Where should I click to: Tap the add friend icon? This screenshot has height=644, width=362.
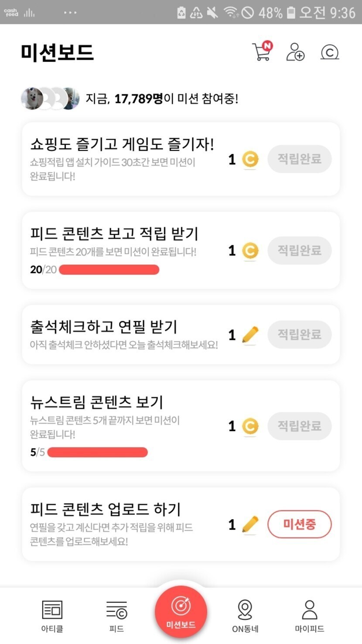tap(295, 52)
